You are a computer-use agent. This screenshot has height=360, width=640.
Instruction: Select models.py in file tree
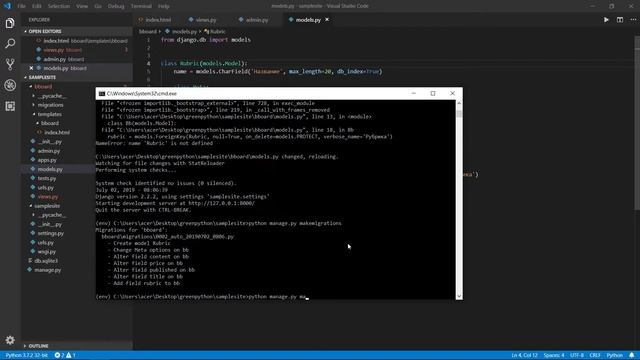50,169
